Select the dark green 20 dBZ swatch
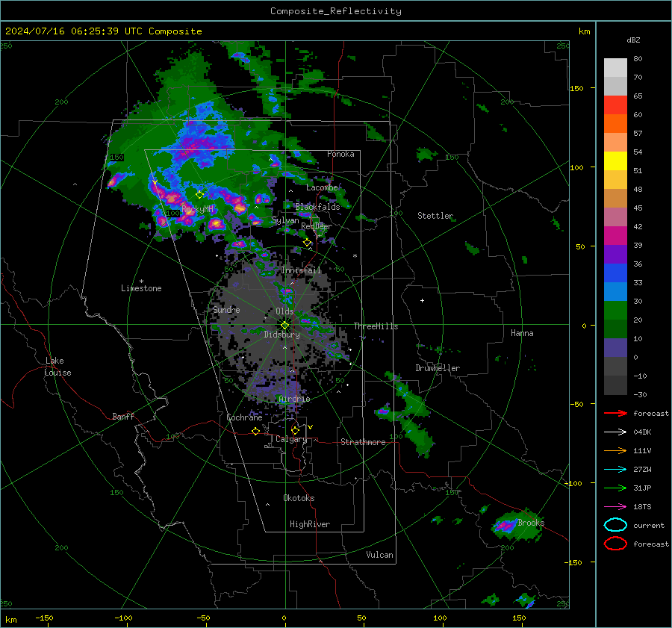 pyautogui.click(x=615, y=329)
